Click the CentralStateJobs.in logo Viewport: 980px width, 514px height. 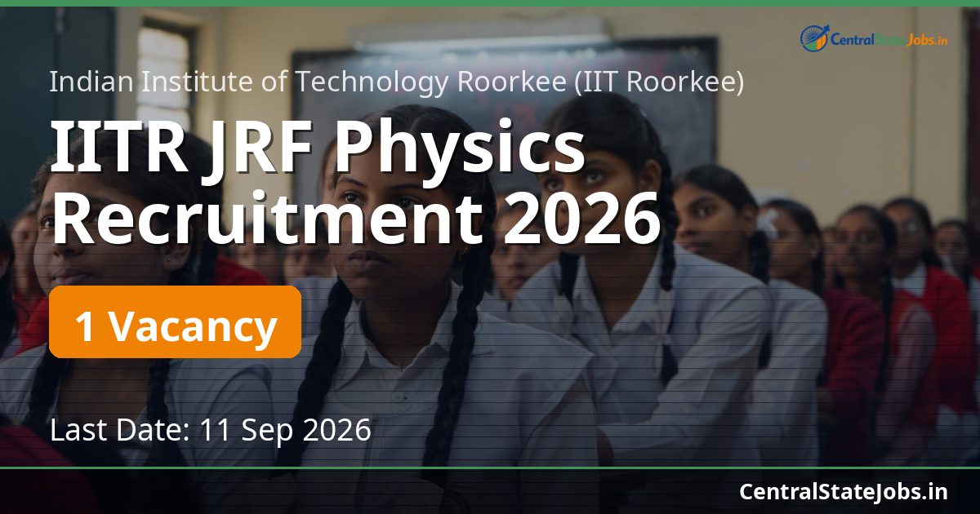coord(873,38)
